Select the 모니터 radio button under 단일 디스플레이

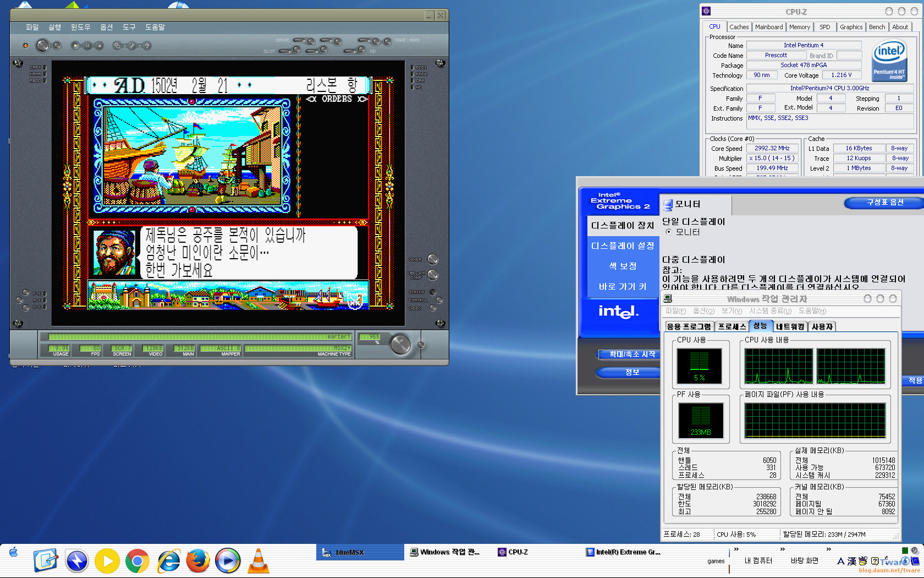669,232
